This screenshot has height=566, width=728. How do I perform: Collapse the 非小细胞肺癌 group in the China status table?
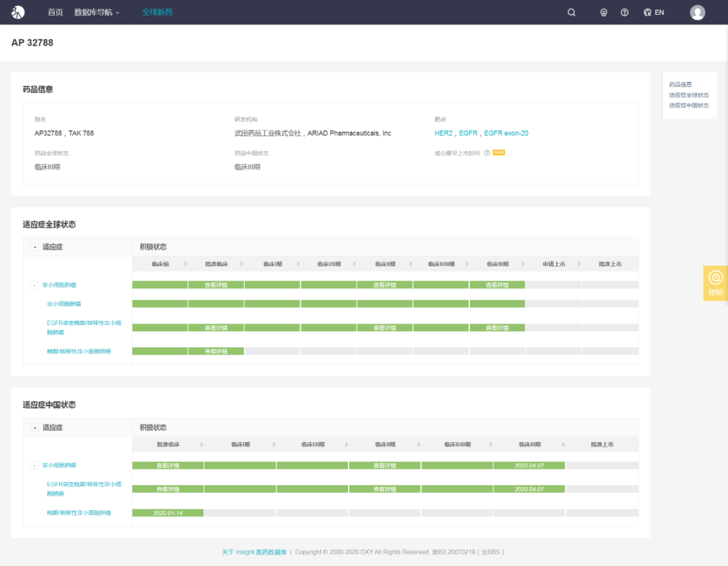(x=34, y=465)
